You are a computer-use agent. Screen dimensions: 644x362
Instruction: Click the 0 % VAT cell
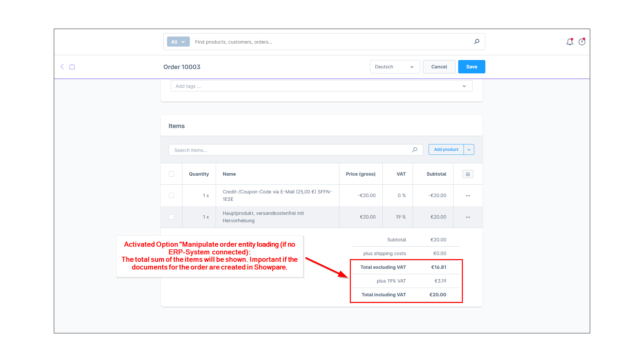pyautogui.click(x=402, y=195)
